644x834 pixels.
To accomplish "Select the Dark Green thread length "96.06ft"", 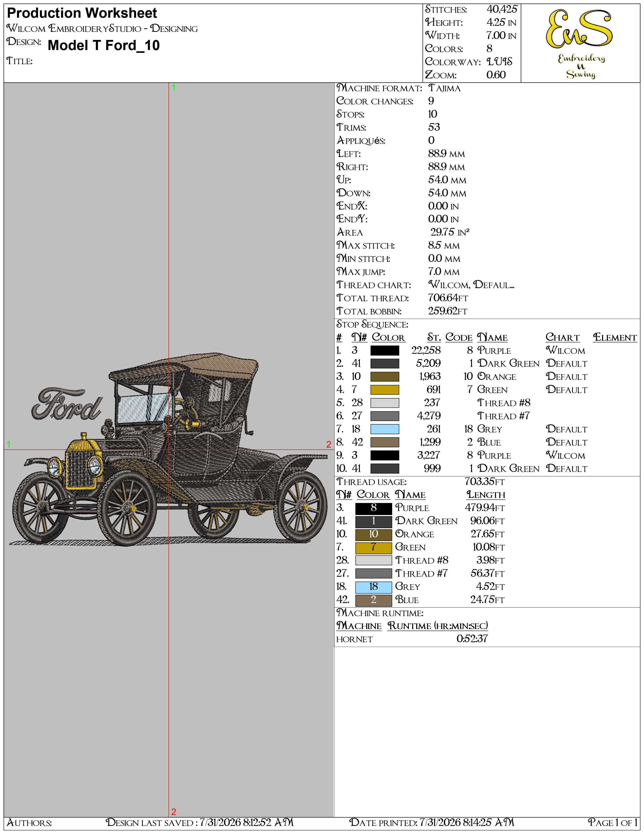I will (x=487, y=521).
